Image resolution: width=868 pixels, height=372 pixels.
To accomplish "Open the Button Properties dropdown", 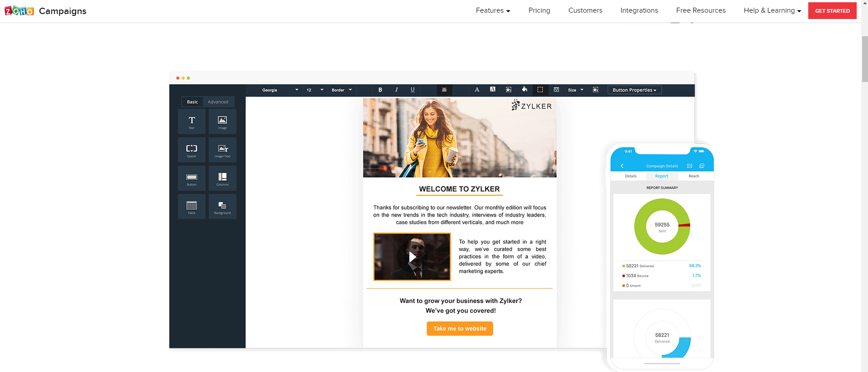I will coord(634,90).
